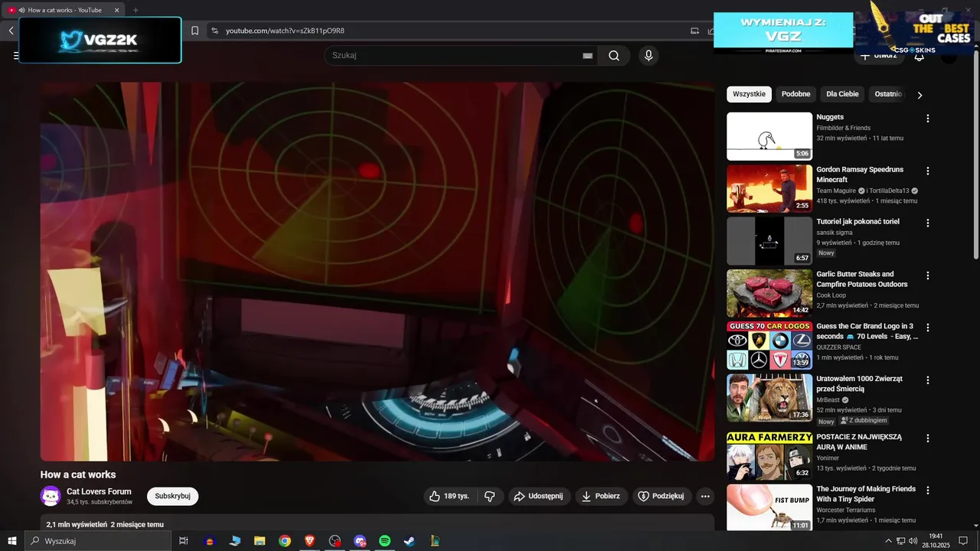980x551 pixels.
Task: Open Discord icon on taskbar
Action: pos(360,541)
